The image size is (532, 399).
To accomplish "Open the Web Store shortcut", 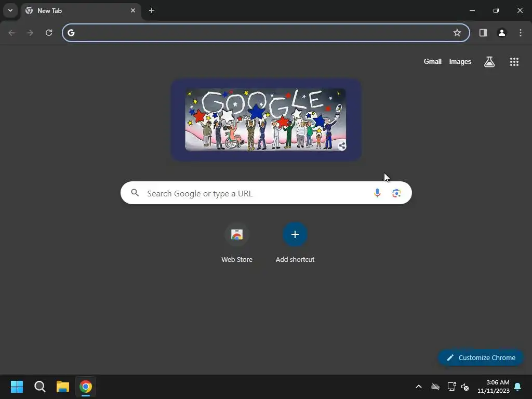I will (x=237, y=243).
